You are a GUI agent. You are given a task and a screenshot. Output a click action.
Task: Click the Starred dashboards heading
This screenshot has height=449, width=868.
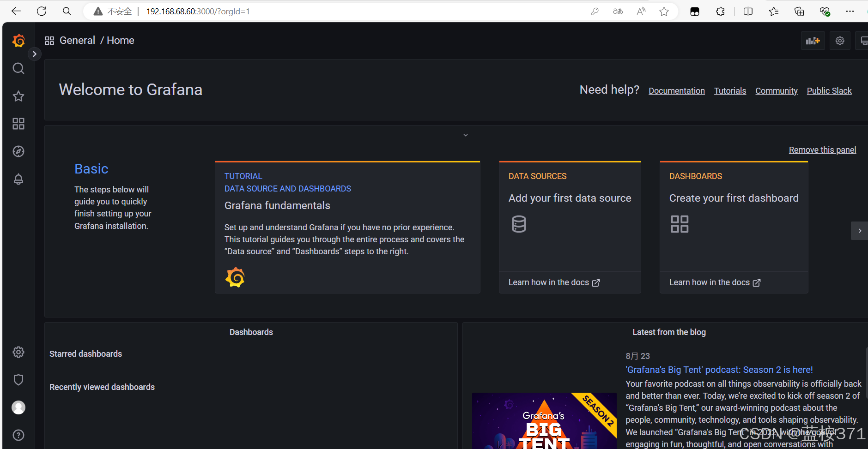85,354
